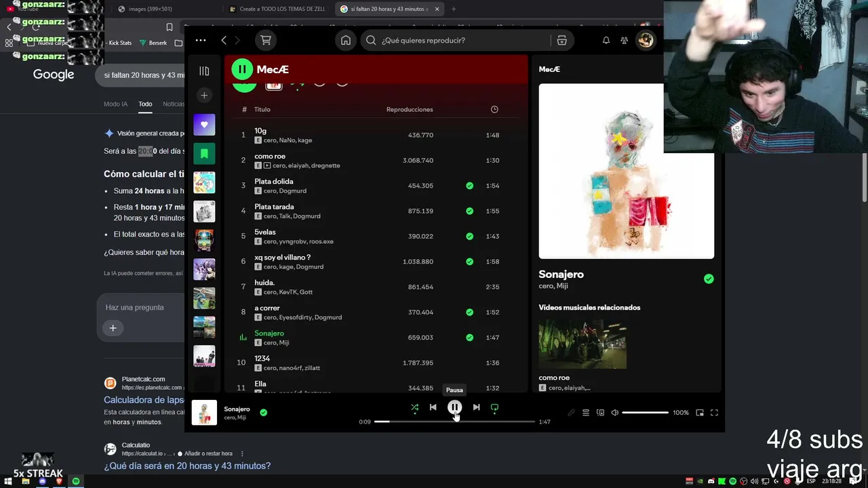Open the Windows Start menu

9,481
